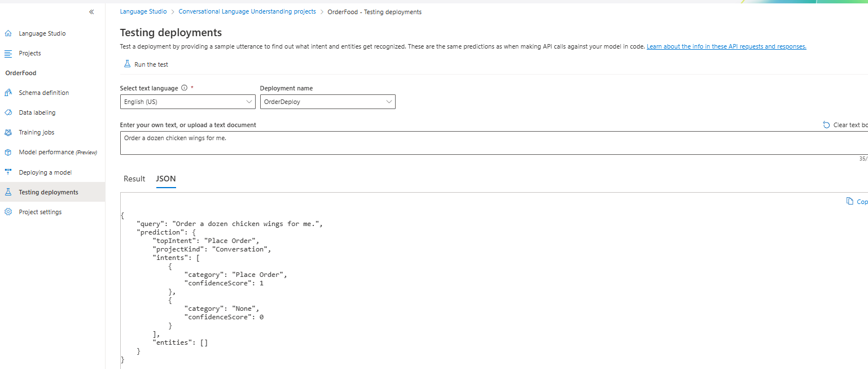Click Clear text box button

(x=845, y=125)
